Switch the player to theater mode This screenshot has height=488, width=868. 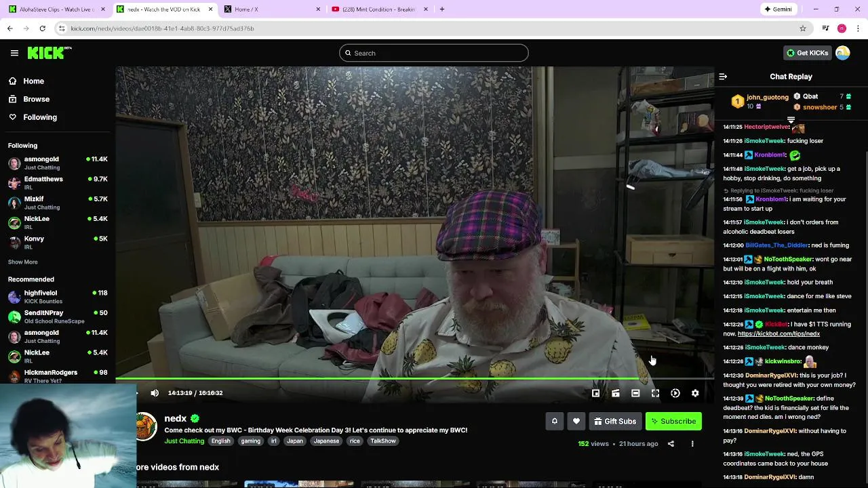[x=635, y=393]
